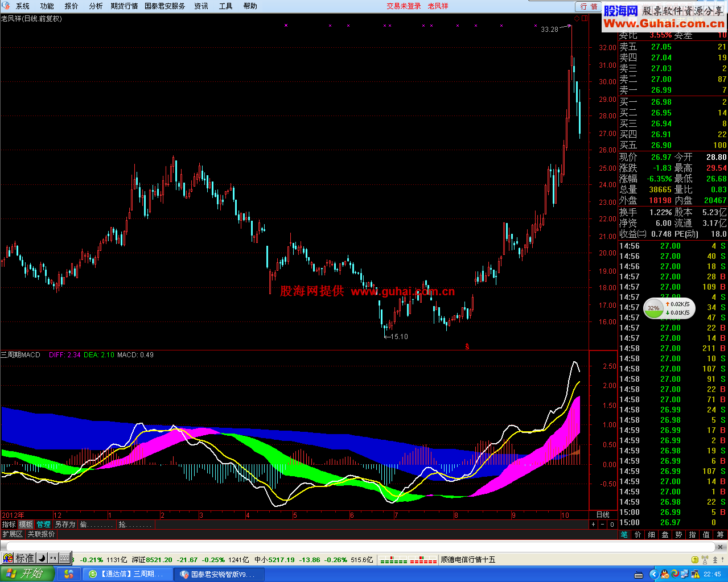
Task: Open the 功能 menu
Action: pos(47,6)
